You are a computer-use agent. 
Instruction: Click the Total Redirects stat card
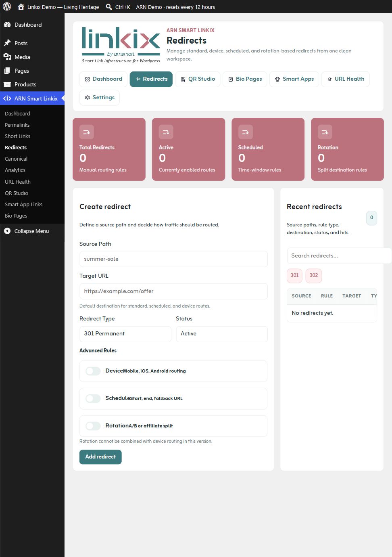coord(109,149)
